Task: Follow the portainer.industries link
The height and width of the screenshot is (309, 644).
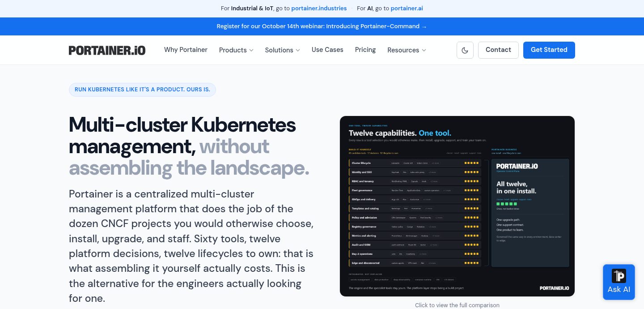Action: point(319,9)
